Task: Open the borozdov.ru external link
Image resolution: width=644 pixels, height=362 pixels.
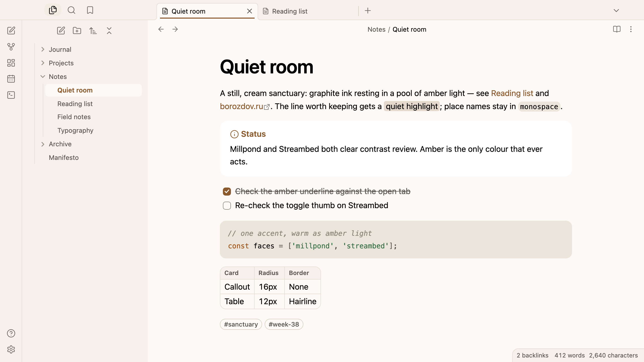Action: [245, 106]
